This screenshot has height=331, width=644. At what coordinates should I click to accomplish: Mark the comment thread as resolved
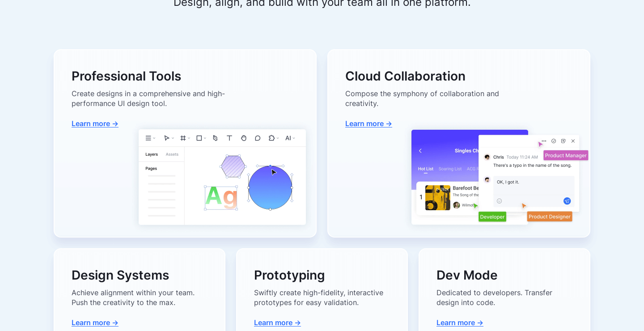click(553, 141)
